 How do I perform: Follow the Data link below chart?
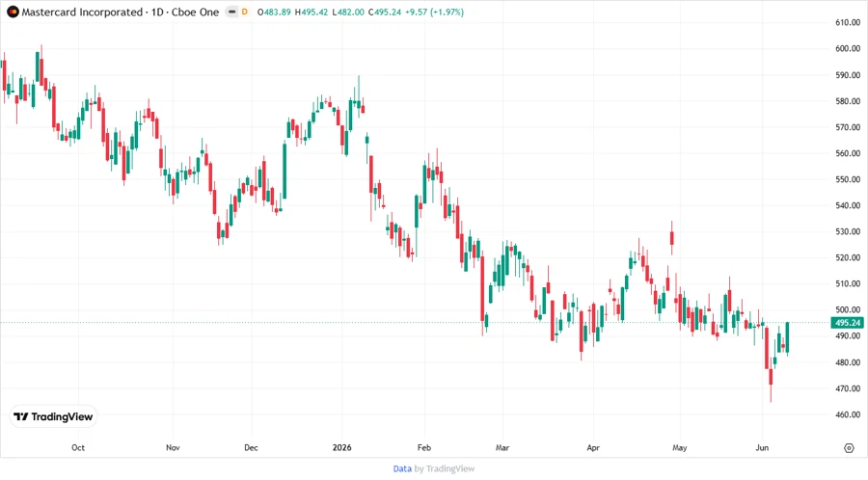pos(402,469)
